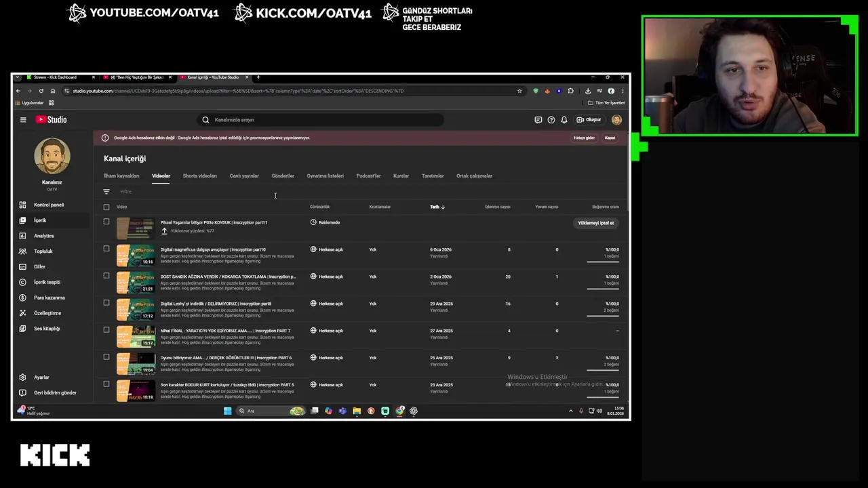Sort by Tarih column arrow

tap(443, 207)
